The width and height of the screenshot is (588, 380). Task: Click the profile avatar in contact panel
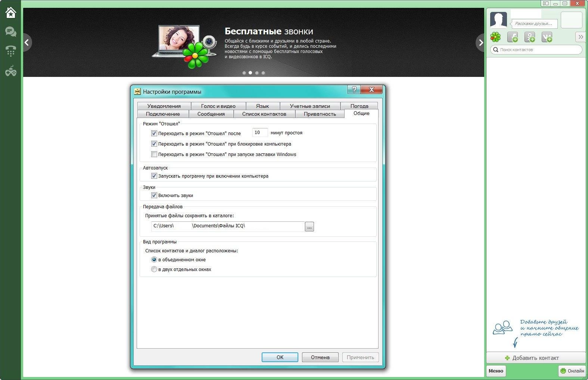pyautogui.click(x=498, y=20)
